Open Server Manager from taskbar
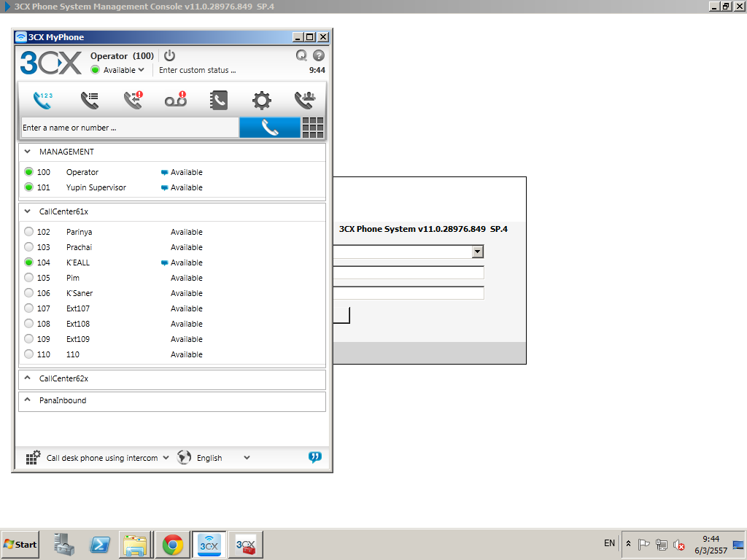 64,544
